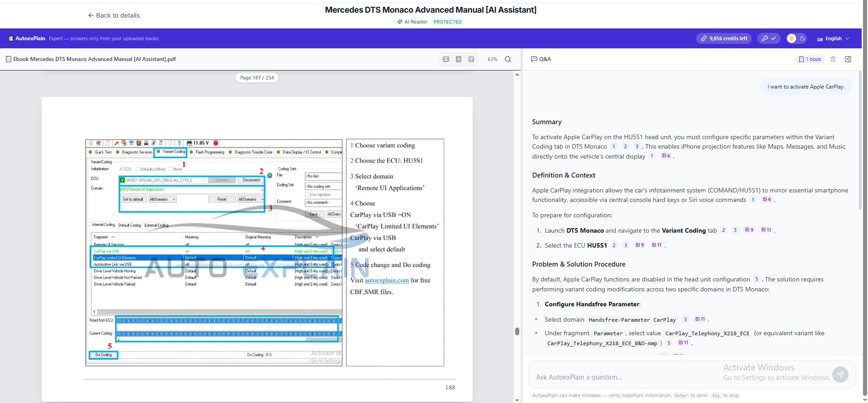Click the 'Definition & Context' heading
This screenshot has width=868, height=403.
pos(564,175)
